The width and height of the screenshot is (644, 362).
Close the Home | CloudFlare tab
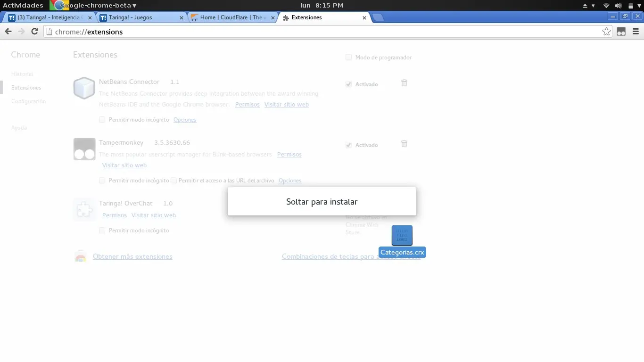[273, 18]
